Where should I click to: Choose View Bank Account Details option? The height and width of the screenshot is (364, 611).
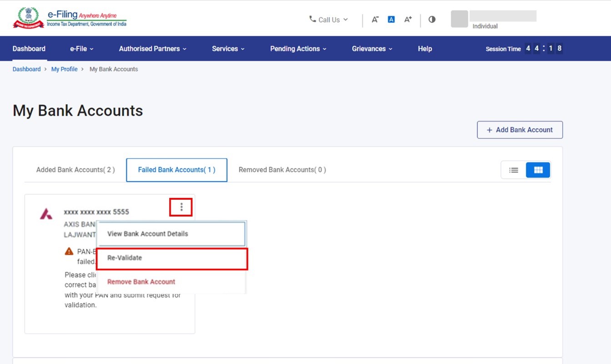[172, 234]
